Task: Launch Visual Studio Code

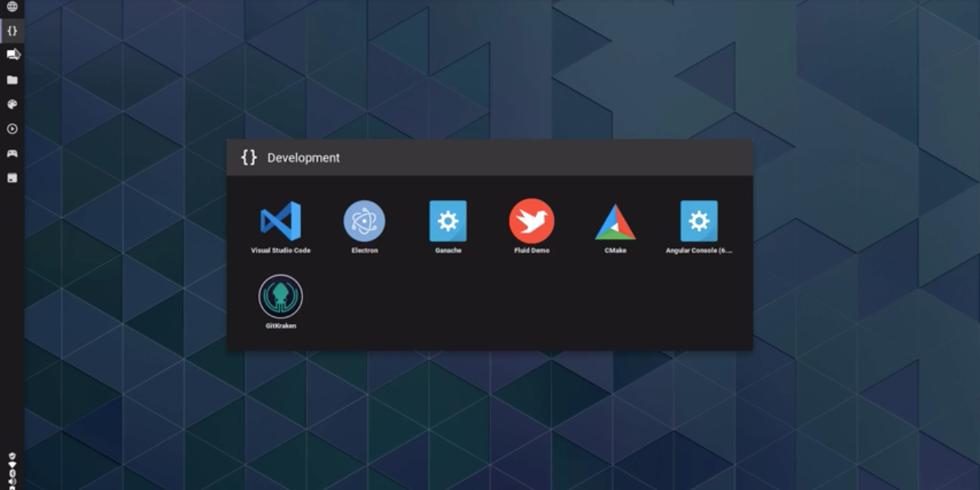Action: coord(279,222)
